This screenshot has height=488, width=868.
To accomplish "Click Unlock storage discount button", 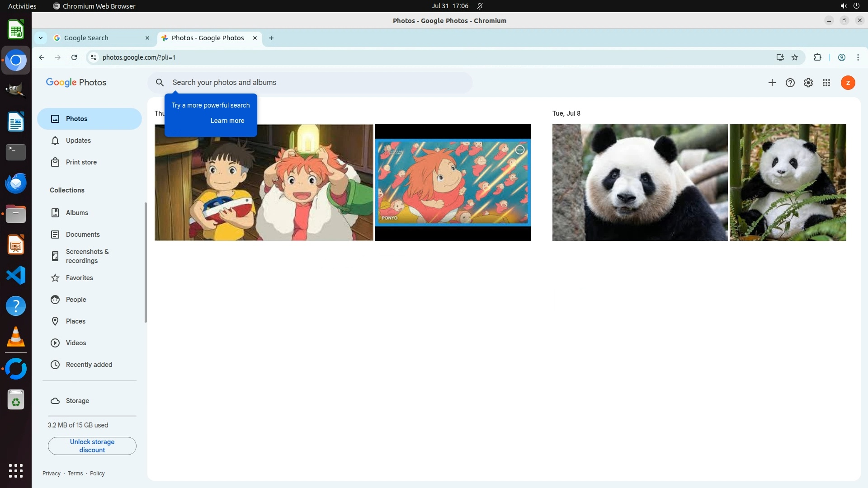I will point(92,446).
